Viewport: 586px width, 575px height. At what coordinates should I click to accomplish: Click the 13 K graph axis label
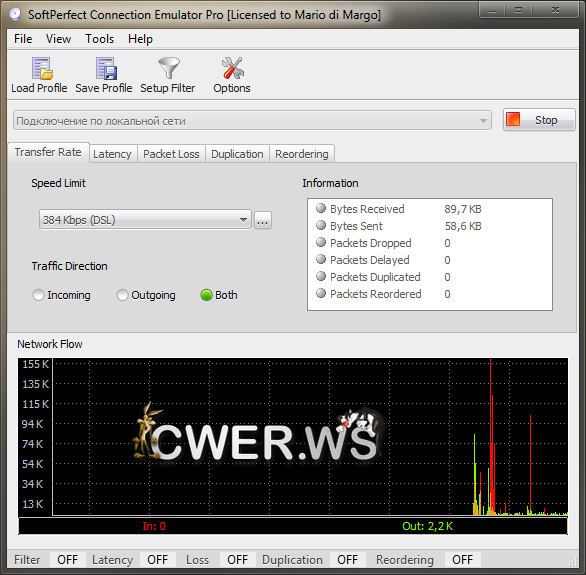click(x=33, y=504)
